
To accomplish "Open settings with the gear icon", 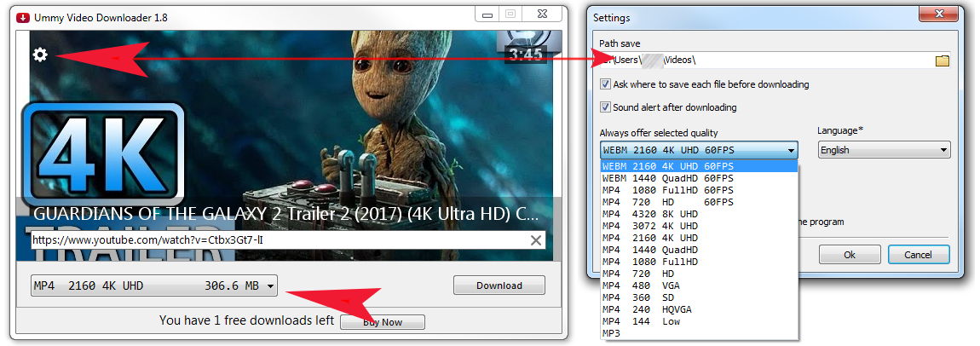I will pyautogui.click(x=40, y=55).
